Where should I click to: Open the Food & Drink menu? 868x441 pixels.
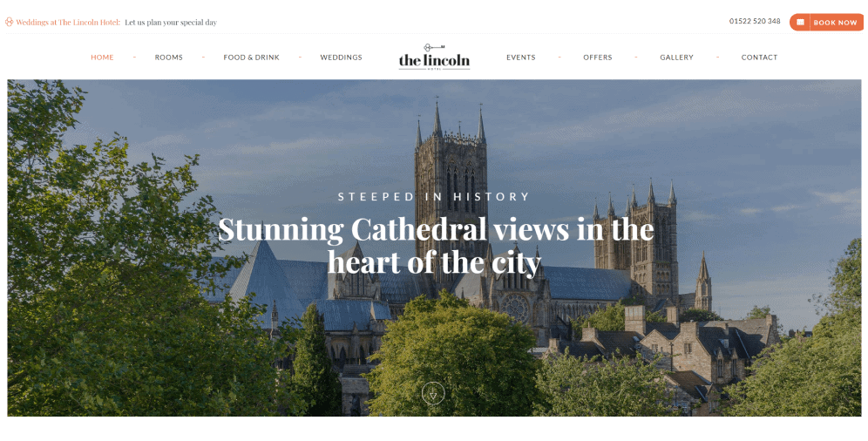tap(251, 57)
